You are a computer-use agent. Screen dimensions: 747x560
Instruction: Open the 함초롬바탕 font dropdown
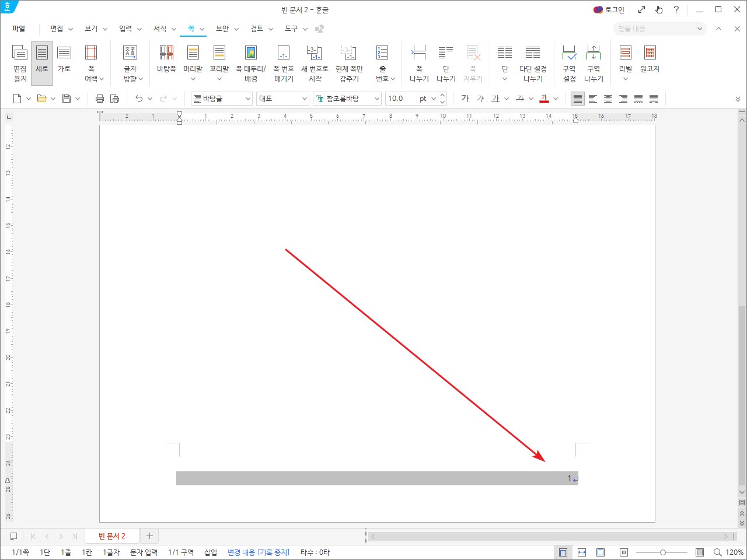[347, 99]
